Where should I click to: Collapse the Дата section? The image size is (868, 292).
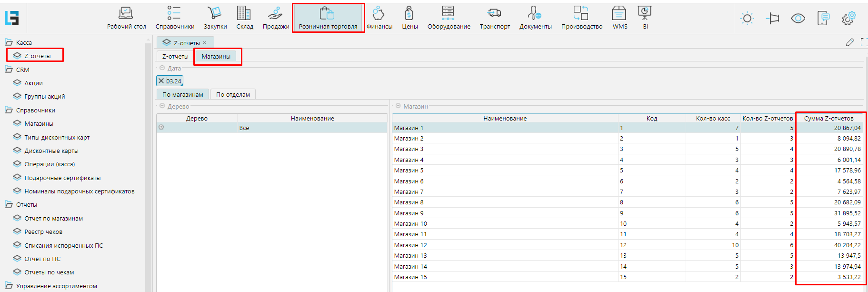[x=162, y=68]
